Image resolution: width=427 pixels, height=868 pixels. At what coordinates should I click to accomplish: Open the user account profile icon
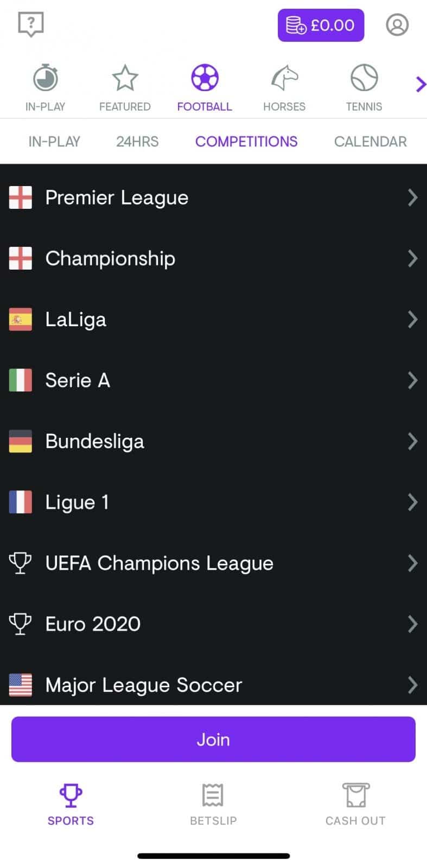(x=397, y=25)
